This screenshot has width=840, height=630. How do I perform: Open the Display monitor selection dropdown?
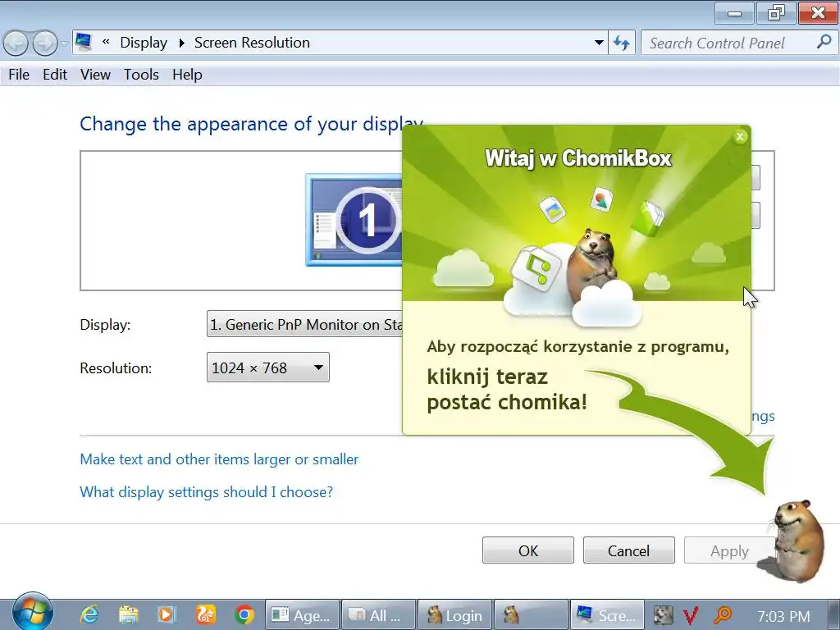pos(304,324)
